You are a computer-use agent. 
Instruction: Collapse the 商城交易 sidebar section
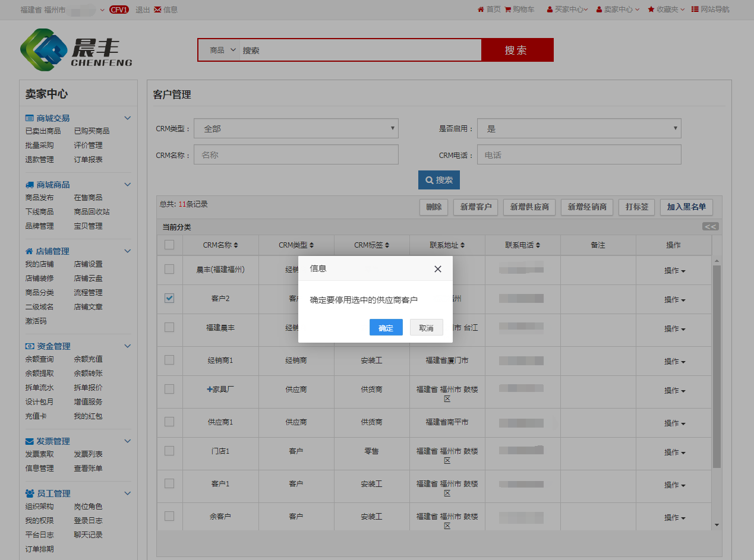pyautogui.click(x=127, y=118)
